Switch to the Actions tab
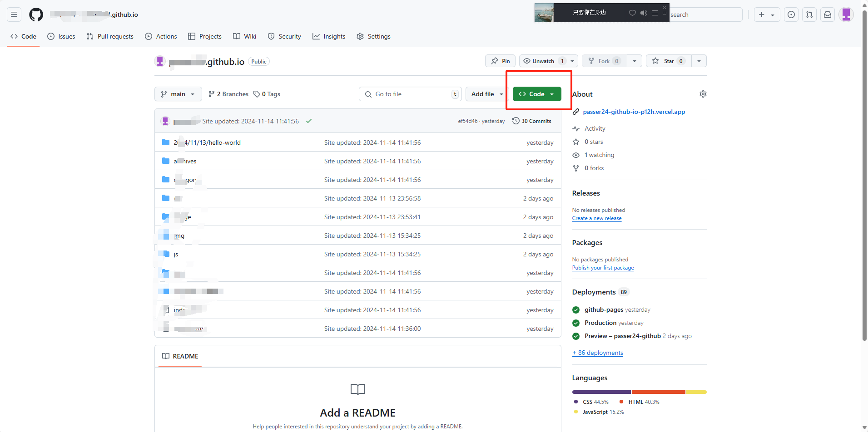 coord(161,36)
